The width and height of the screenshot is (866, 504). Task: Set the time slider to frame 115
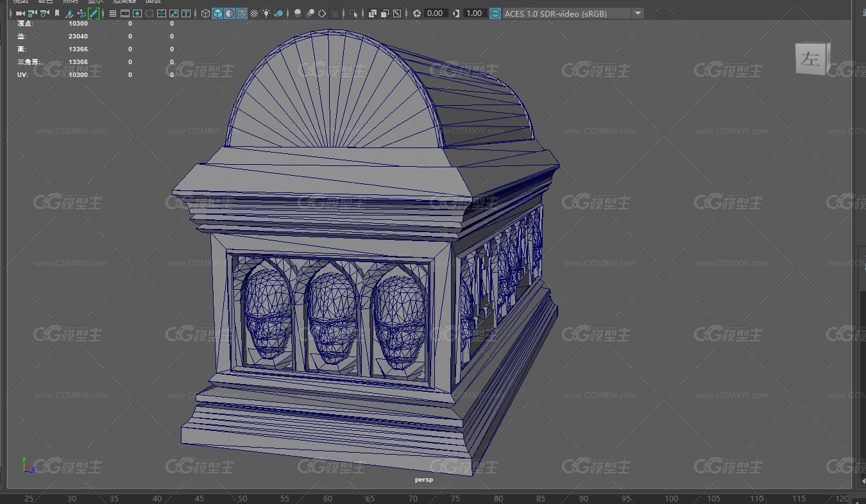[x=798, y=498]
